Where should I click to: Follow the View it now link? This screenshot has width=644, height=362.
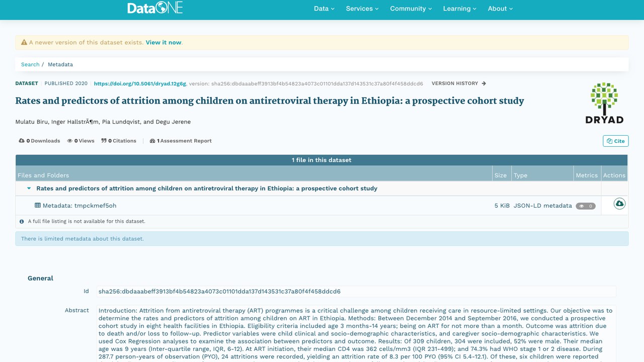164,42
